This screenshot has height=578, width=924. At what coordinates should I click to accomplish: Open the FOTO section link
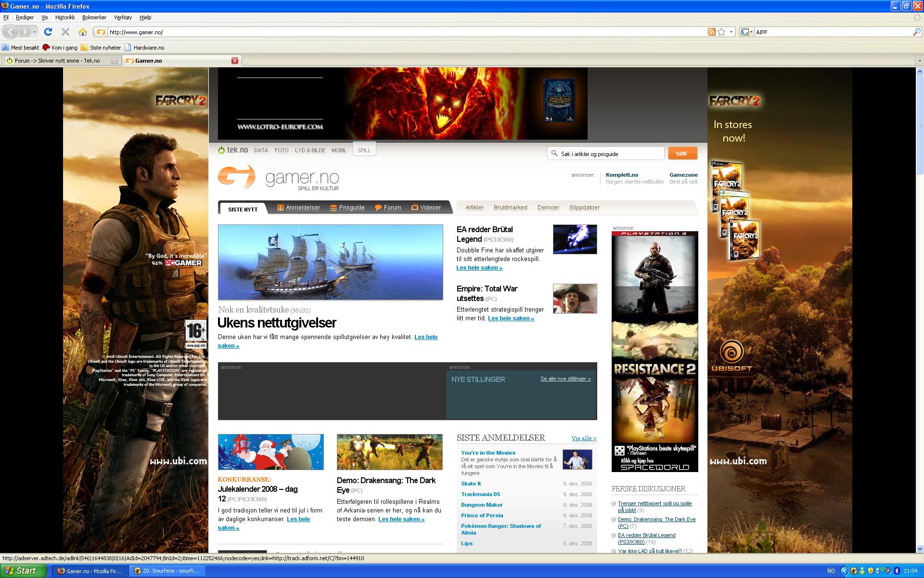pos(282,150)
